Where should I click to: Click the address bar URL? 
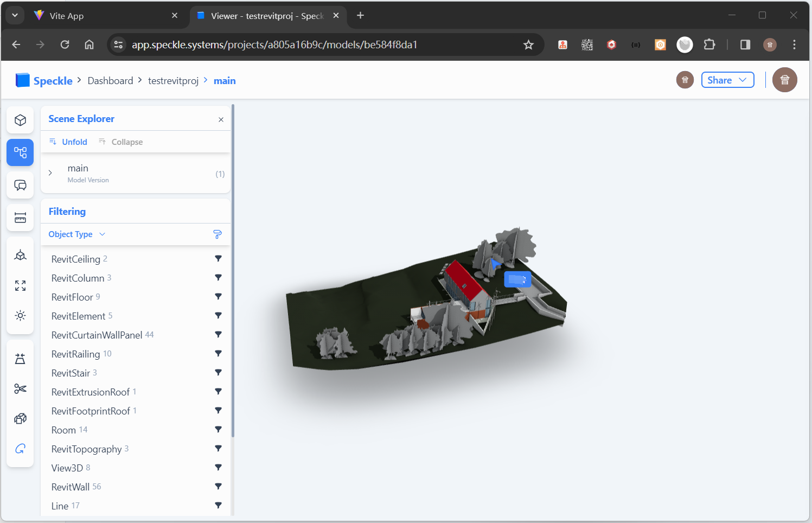tap(274, 45)
